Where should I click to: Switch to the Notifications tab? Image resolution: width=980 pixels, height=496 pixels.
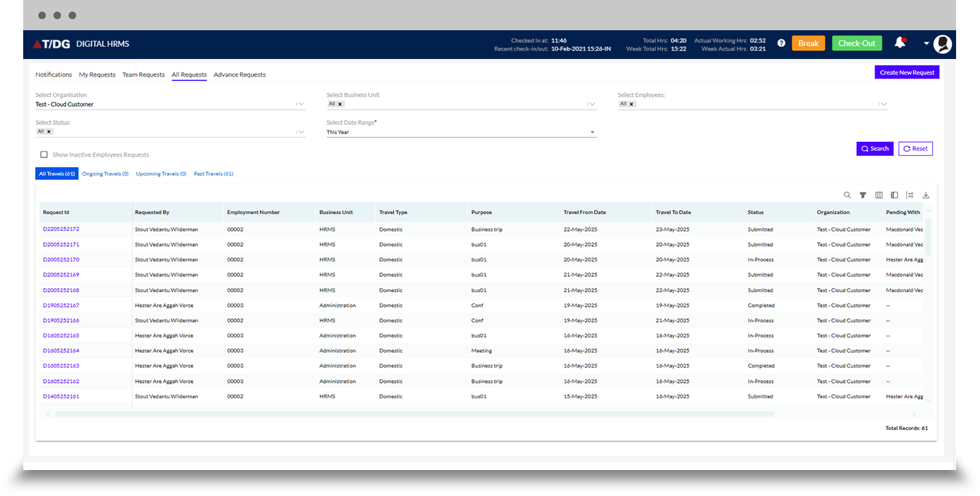coord(53,74)
